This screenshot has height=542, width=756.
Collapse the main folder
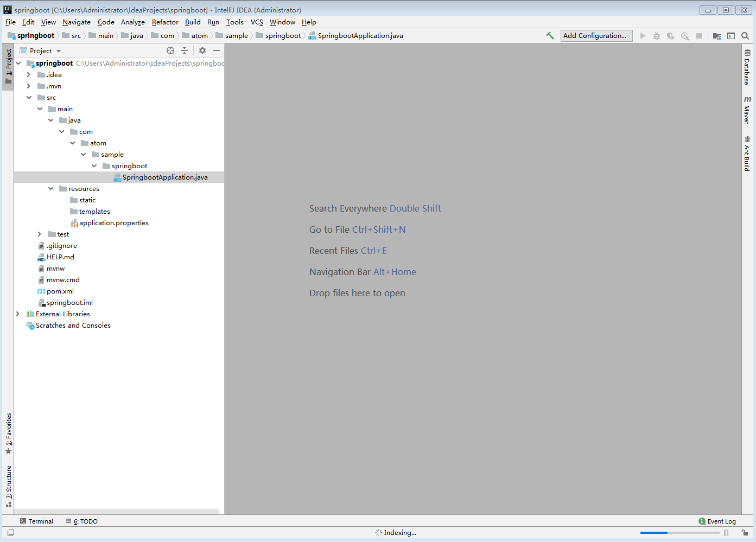tap(40, 109)
